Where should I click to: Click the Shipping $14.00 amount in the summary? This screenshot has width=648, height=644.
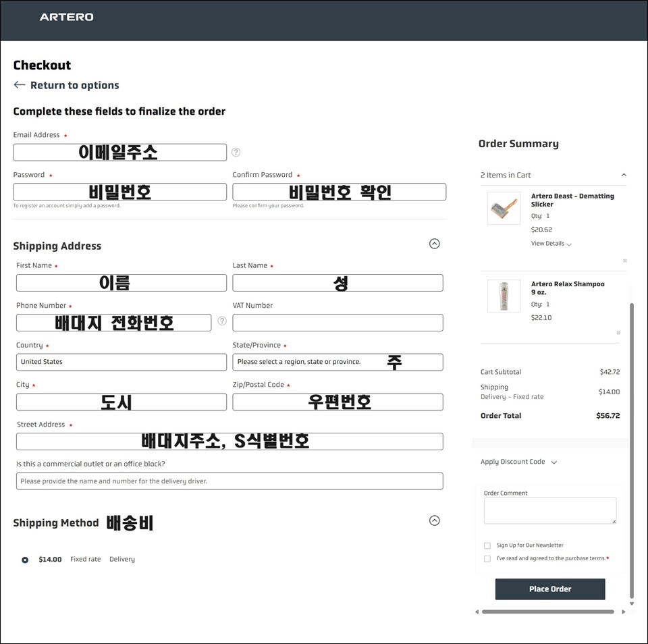(x=609, y=392)
